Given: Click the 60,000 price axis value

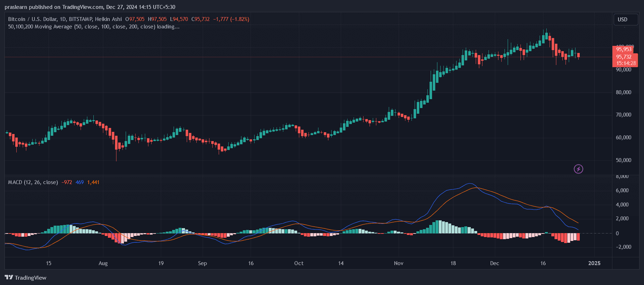Looking at the screenshot, I should point(623,138).
